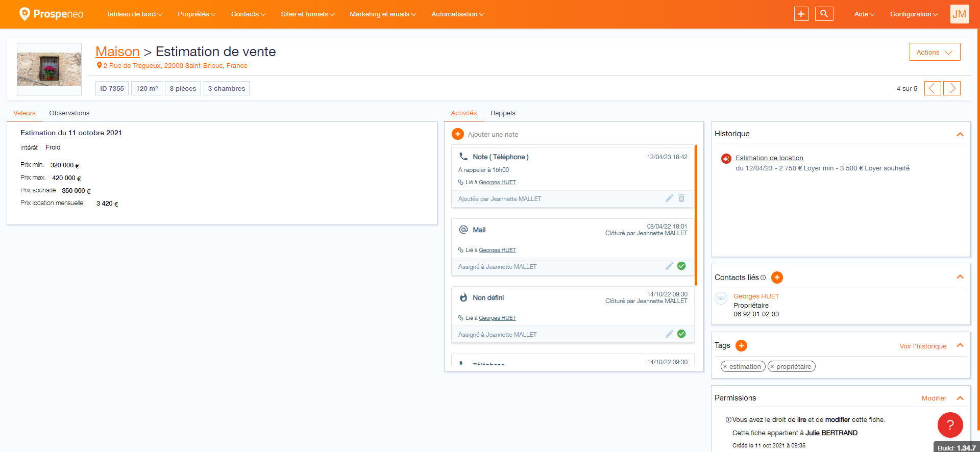Viewport: 980px width, 452px height.
Task: Open the red help question mark bubble
Action: (x=950, y=425)
